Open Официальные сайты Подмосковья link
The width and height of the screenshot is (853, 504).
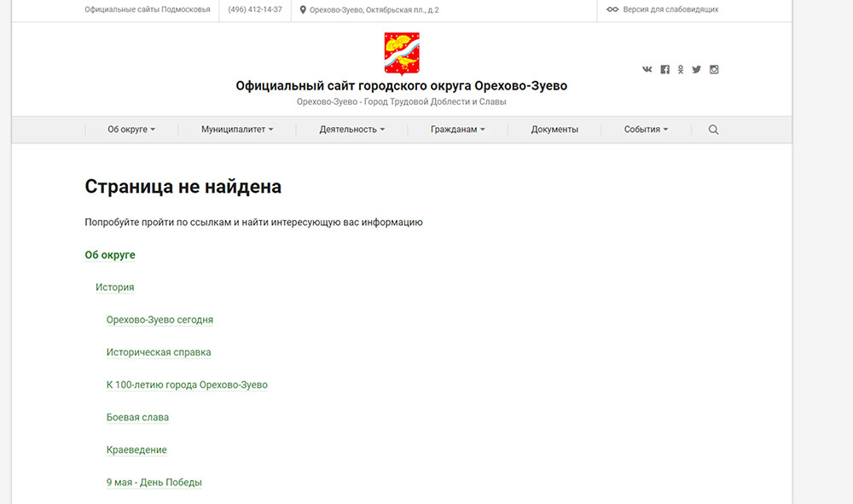[148, 9]
